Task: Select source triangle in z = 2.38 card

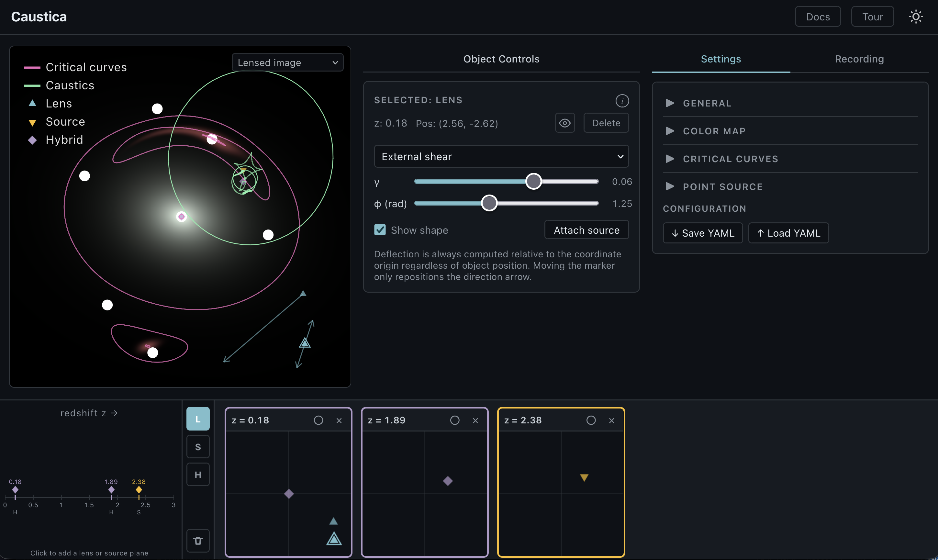Action: [584, 478]
